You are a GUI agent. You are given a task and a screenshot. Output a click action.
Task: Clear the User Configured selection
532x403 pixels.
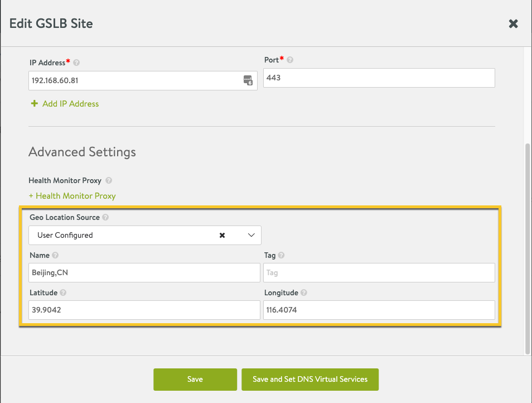223,236
